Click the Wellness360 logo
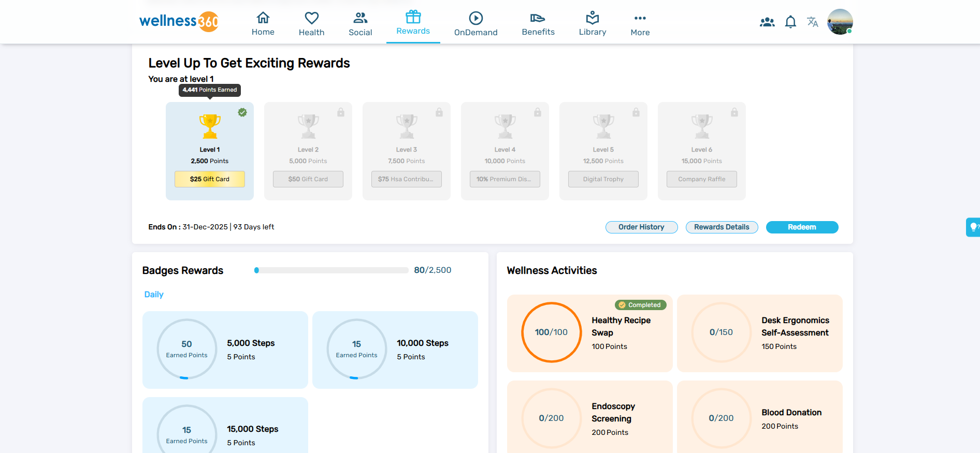The image size is (980, 453). point(179,21)
